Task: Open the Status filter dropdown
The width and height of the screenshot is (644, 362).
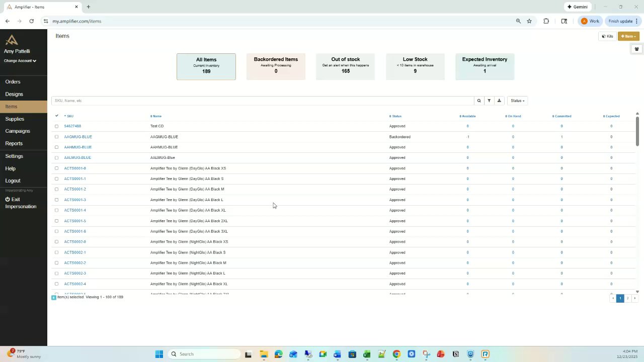Action: point(517,101)
